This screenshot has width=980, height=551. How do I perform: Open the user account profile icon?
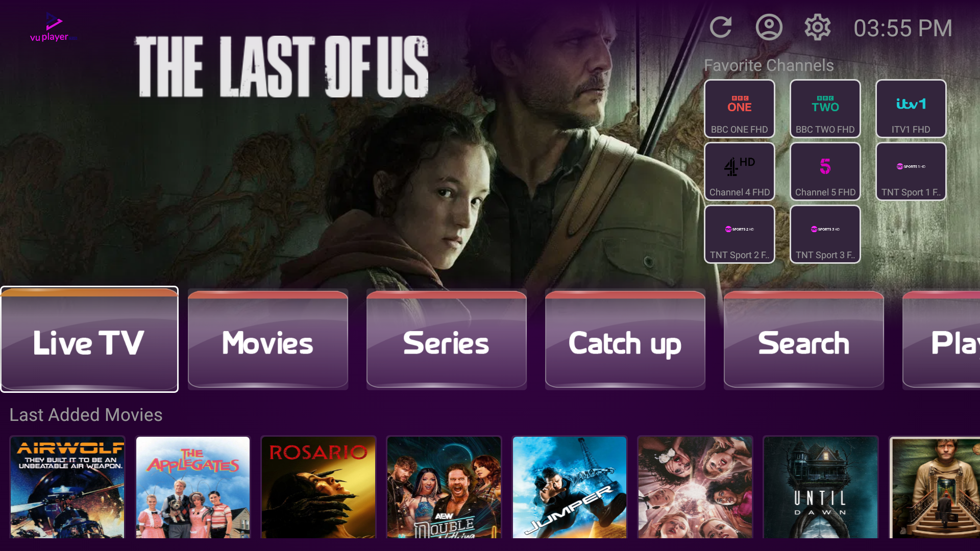[x=769, y=28]
